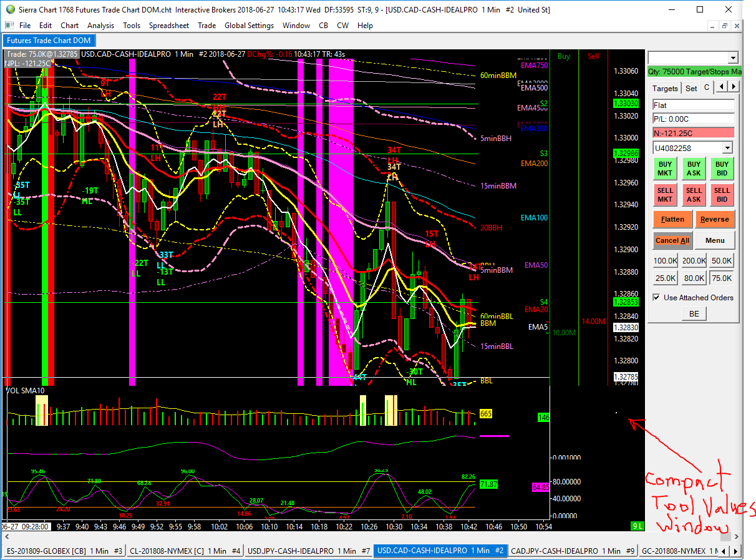This screenshot has width=756, height=560.
Task: Open the Help menu
Action: pos(365,26)
